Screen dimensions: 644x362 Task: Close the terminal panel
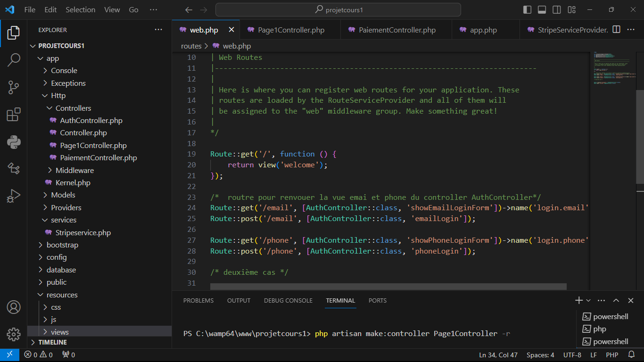(631, 300)
